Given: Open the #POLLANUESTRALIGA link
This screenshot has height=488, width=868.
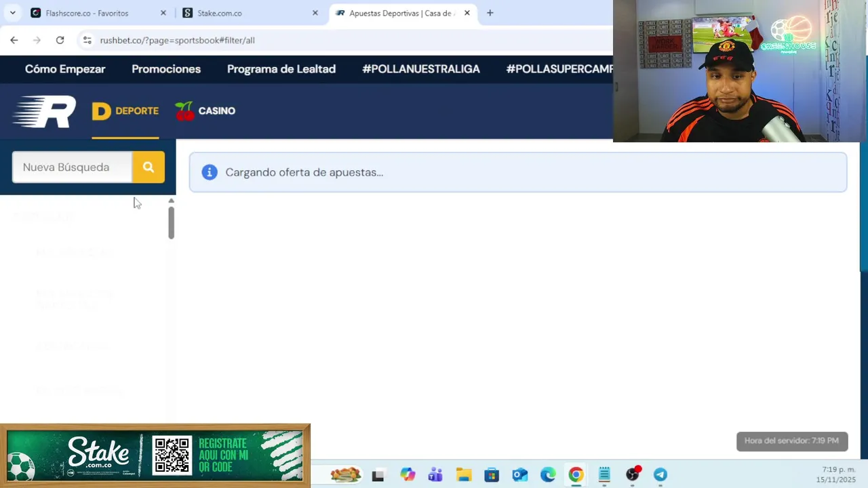Looking at the screenshot, I should click(x=421, y=69).
